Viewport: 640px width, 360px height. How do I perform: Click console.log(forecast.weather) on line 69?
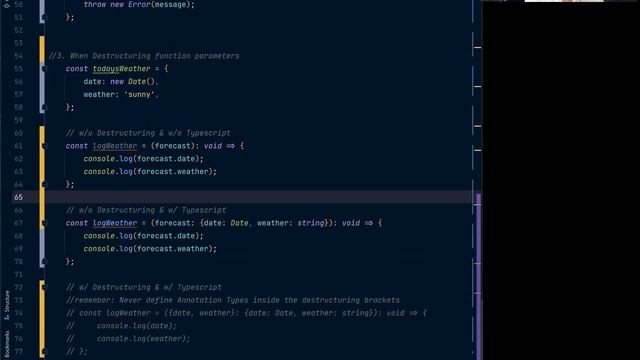[x=150, y=249]
